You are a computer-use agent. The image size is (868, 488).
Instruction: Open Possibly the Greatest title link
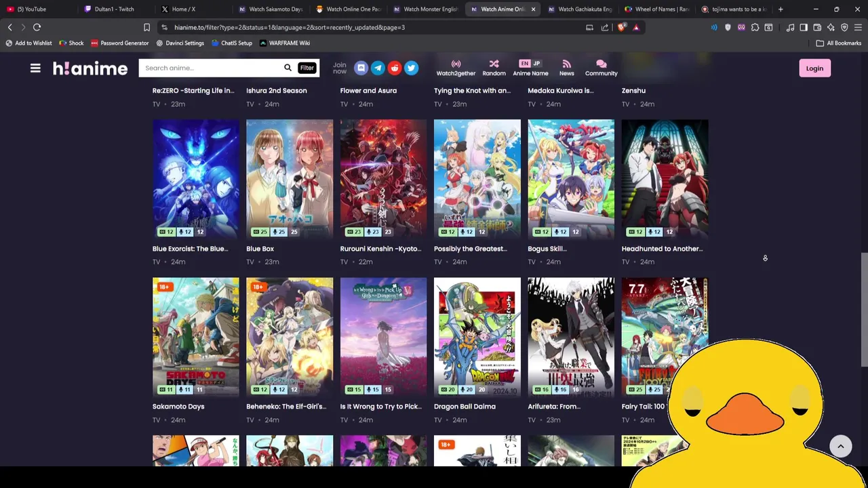pos(471,249)
